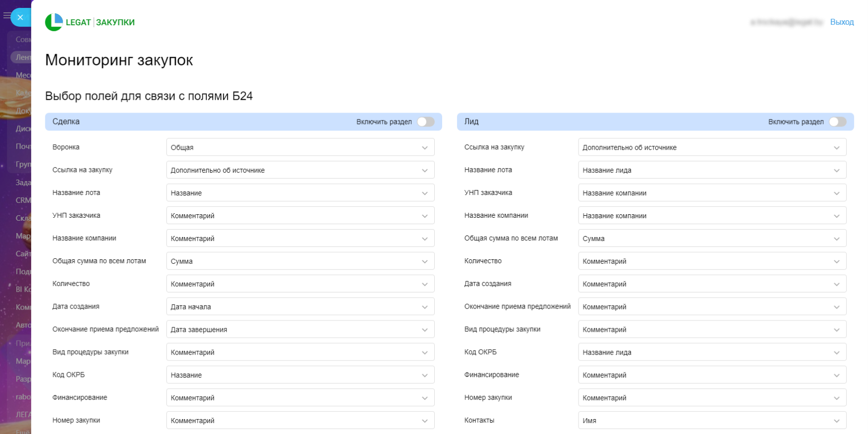Open the Сделка Код ОКРБ dropdown
The width and height of the screenshot is (868, 434).
300,375
